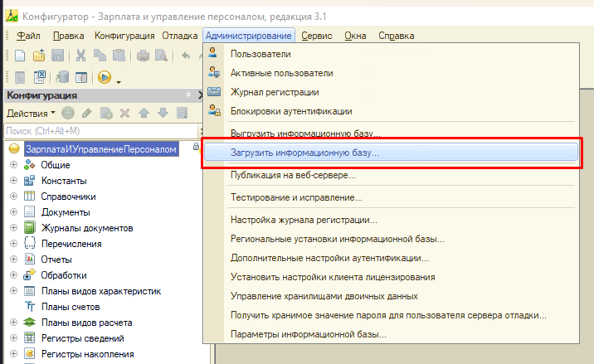Click the Edit pencil icon in Configuration panel
Image resolution: width=594 pixels, height=364 pixels.
tap(87, 113)
